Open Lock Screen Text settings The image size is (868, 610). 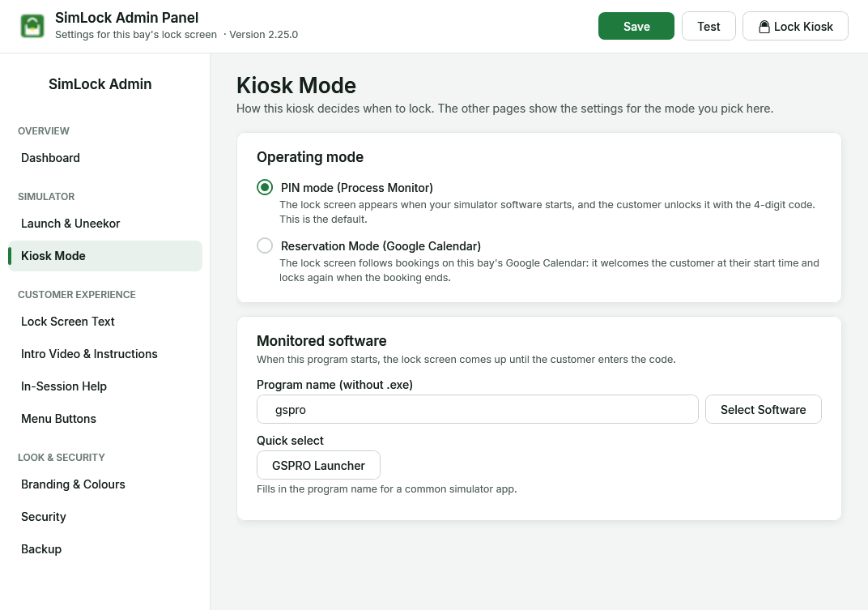105,322
